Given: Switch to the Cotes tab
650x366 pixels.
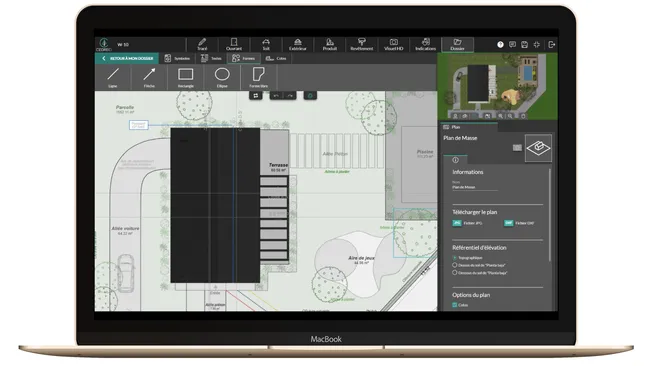Looking at the screenshot, I should [276, 58].
